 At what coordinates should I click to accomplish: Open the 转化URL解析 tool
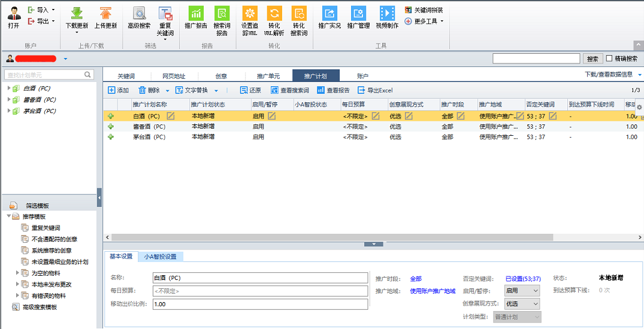(274, 14)
